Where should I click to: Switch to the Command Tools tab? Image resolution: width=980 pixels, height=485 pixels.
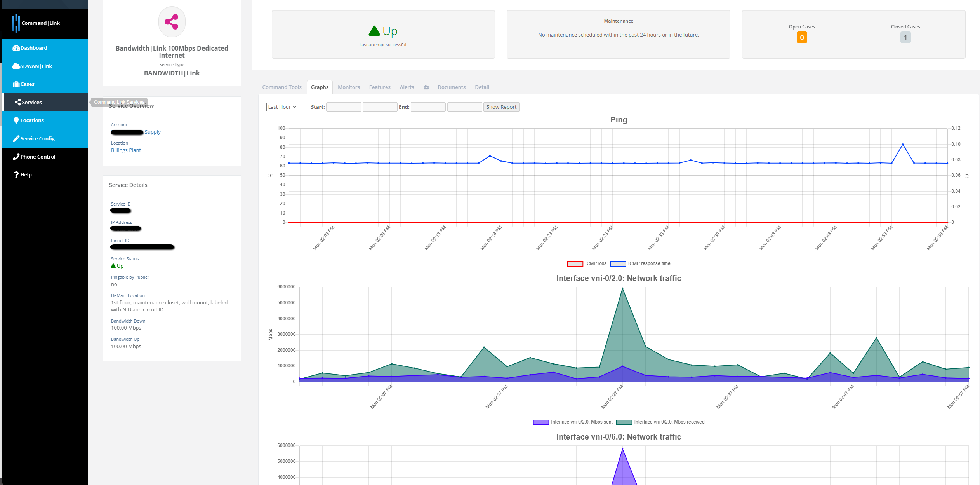click(x=282, y=87)
